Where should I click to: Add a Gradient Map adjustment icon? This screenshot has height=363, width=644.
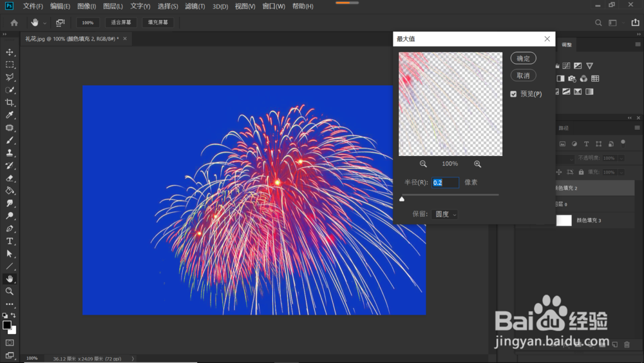pos(589,92)
